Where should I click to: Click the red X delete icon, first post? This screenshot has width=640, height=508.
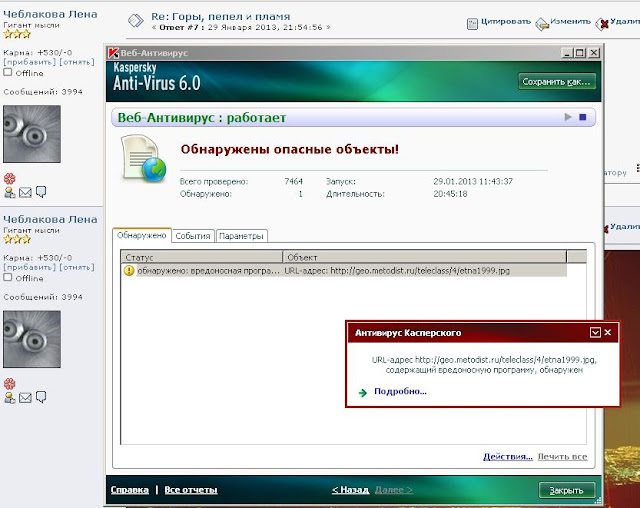602,24
